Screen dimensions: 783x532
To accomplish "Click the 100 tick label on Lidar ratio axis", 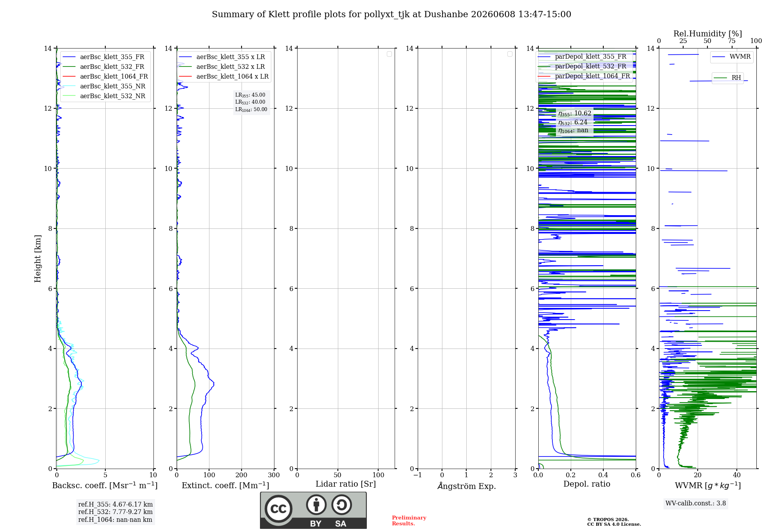I will [x=378, y=475].
